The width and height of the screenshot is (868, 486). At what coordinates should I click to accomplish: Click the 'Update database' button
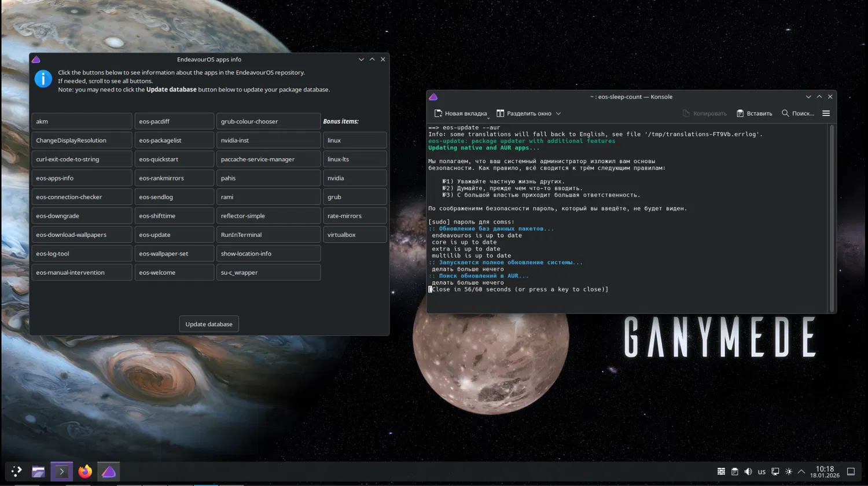click(x=209, y=324)
